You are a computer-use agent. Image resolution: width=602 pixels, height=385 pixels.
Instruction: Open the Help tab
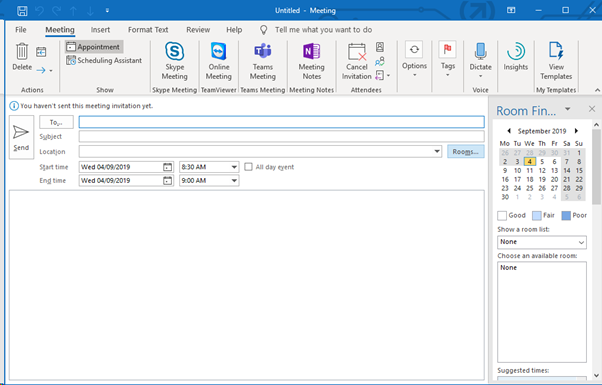click(234, 30)
